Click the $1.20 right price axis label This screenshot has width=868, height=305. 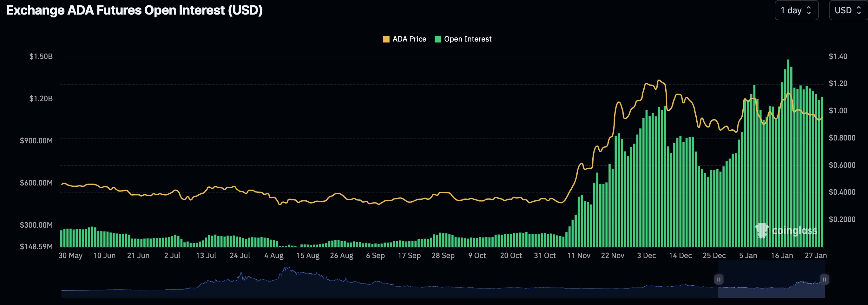click(x=838, y=83)
